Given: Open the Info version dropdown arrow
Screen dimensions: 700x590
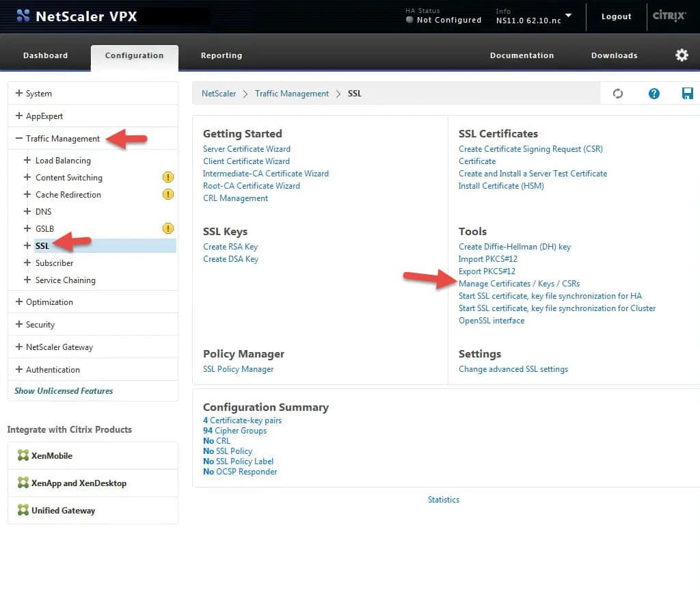Looking at the screenshot, I should [x=568, y=15].
